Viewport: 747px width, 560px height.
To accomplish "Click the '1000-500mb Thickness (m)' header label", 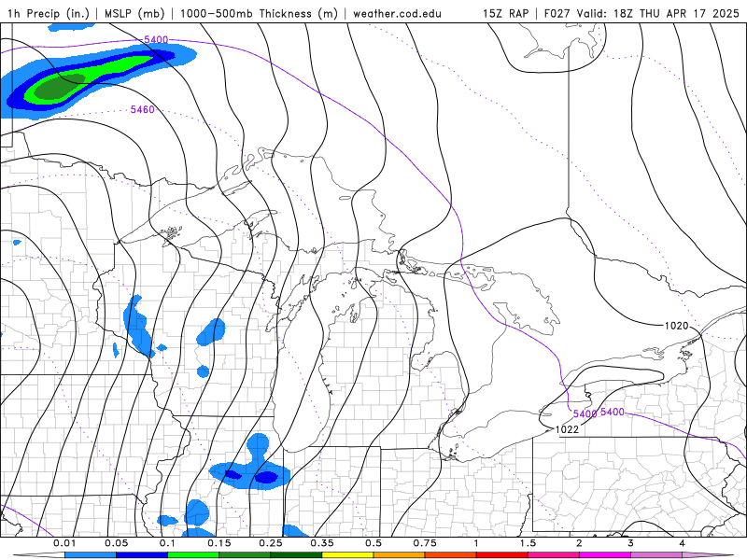I will tap(259, 13).
